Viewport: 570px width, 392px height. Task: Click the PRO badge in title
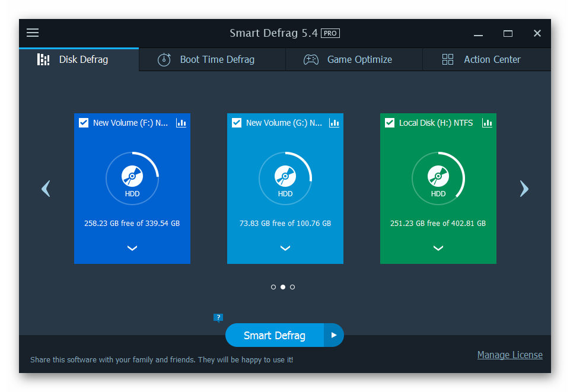click(x=330, y=33)
